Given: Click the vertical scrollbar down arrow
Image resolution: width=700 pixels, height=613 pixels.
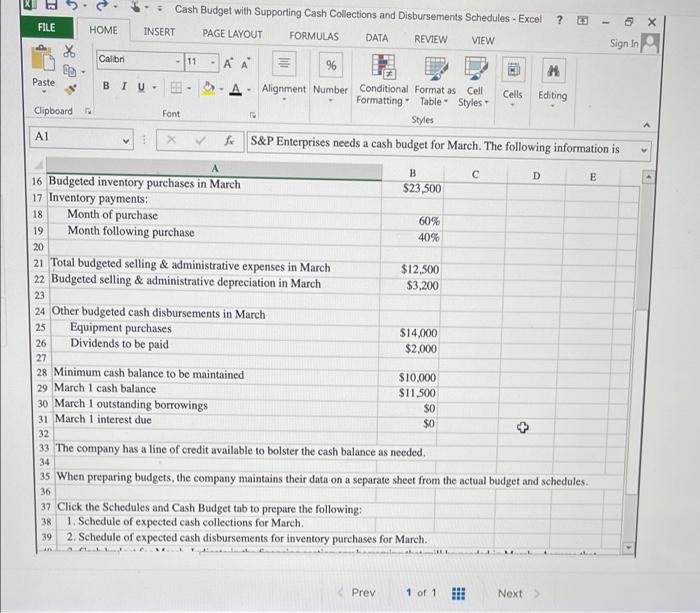Looking at the screenshot, I should [628, 548].
